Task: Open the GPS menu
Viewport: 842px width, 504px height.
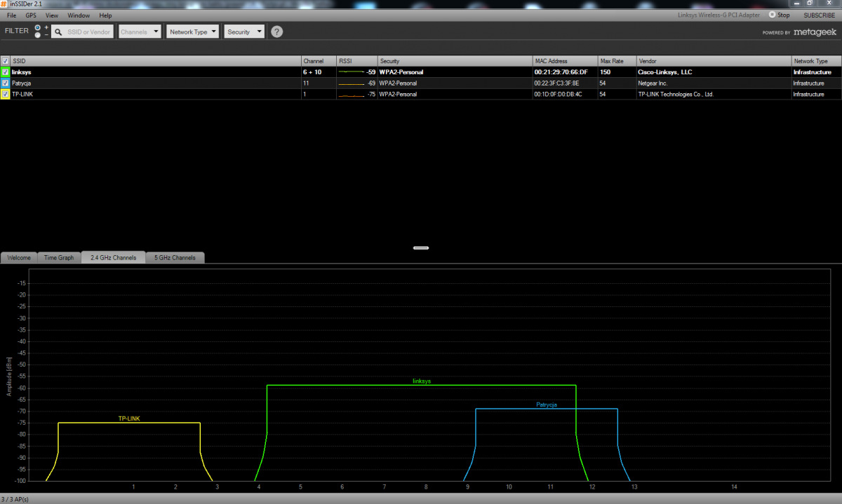Action: tap(31, 15)
